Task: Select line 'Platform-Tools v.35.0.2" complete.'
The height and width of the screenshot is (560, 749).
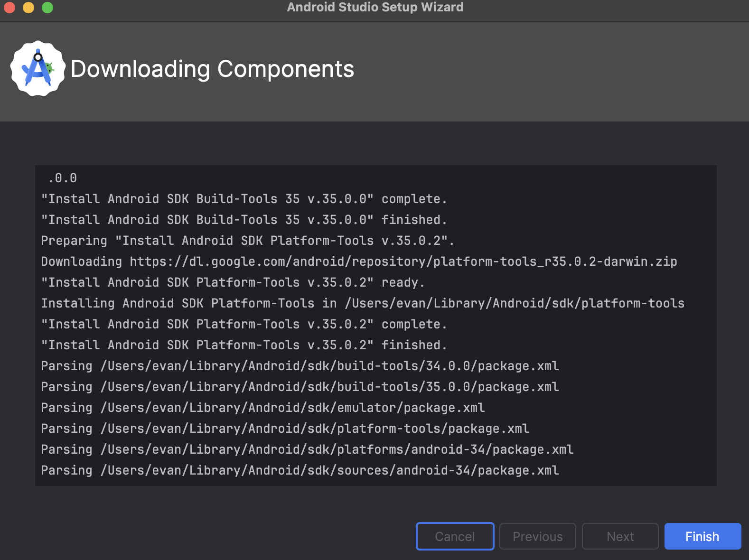Action: [x=244, y=324]
